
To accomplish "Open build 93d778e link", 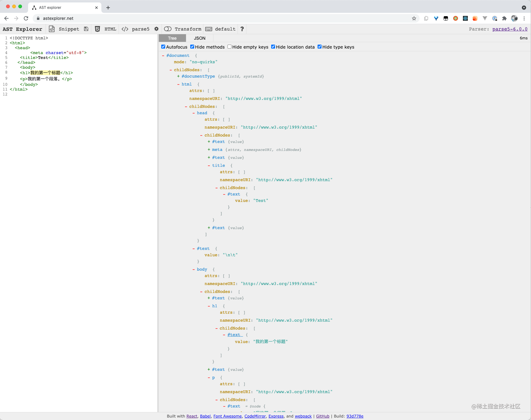I will 355,416.
